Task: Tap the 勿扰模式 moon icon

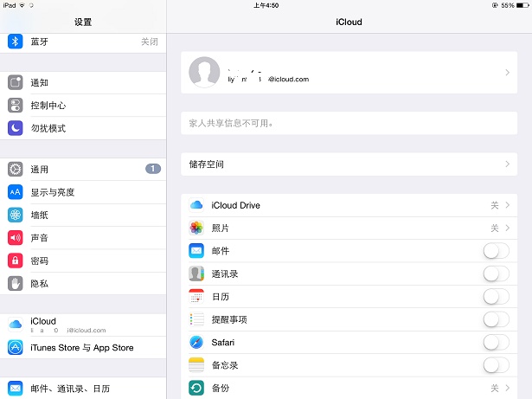Action: click(16, 128)
